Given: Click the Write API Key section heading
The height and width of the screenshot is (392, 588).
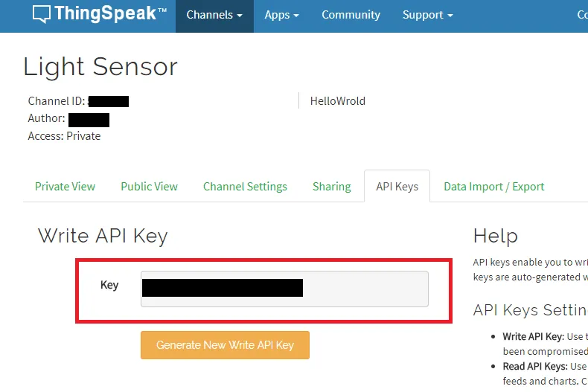Looking at the screenshot, I should [103, 237].
